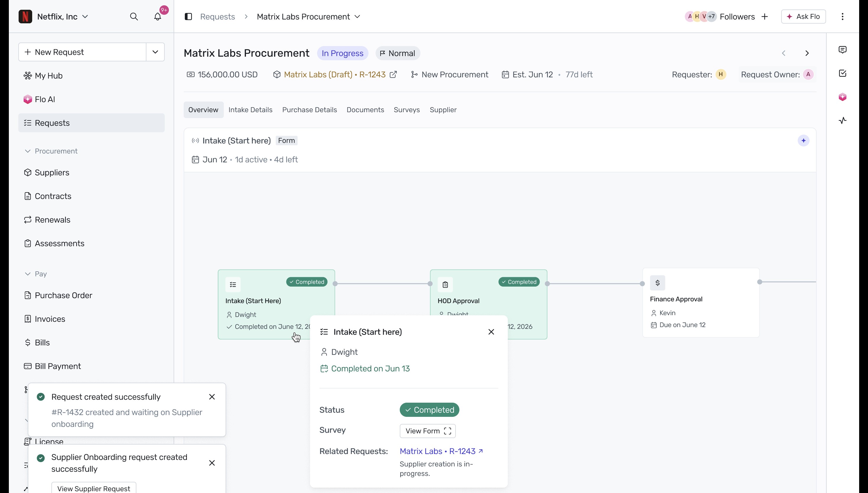The width and height of the screenshot is (868, 493).
Task: Open Invoices in the sidebar
Action: coord(92,319)
